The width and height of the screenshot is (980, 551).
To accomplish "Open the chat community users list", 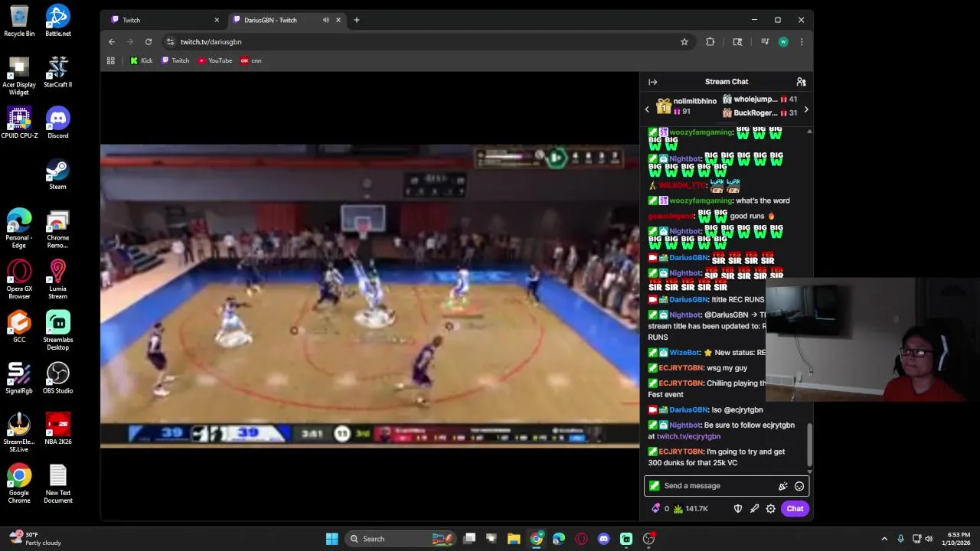I will [x=801, y=82].
